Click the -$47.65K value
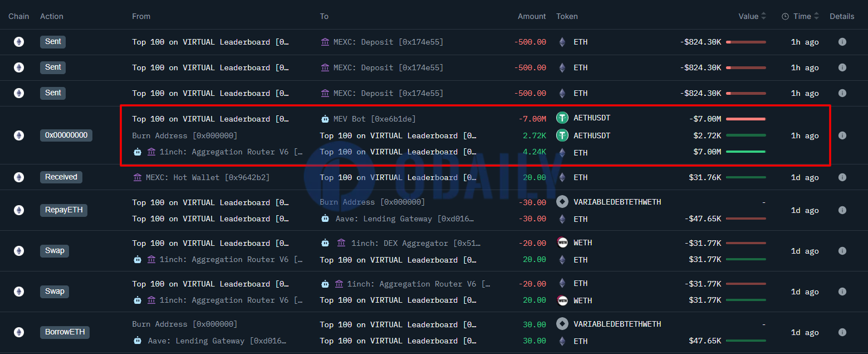Screen dimensions: 868x354 pos(703,219)
